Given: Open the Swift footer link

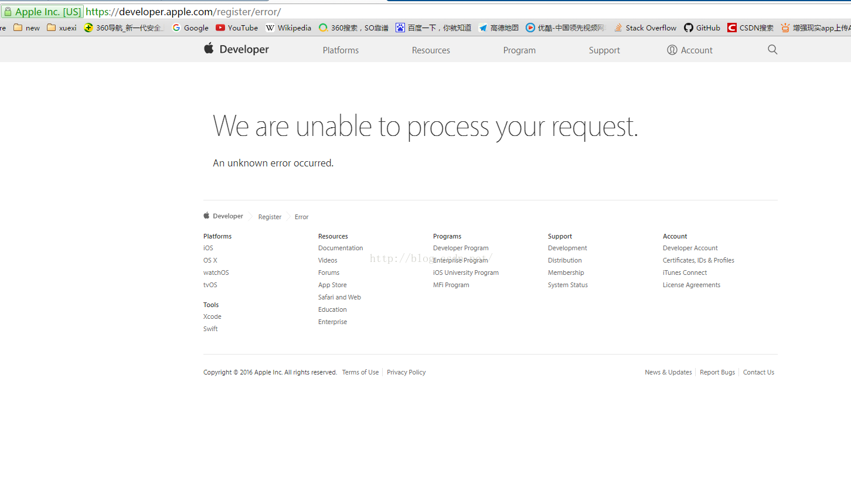Looking at the screenshot, I should pyautogui.click(x=210, y=329).
